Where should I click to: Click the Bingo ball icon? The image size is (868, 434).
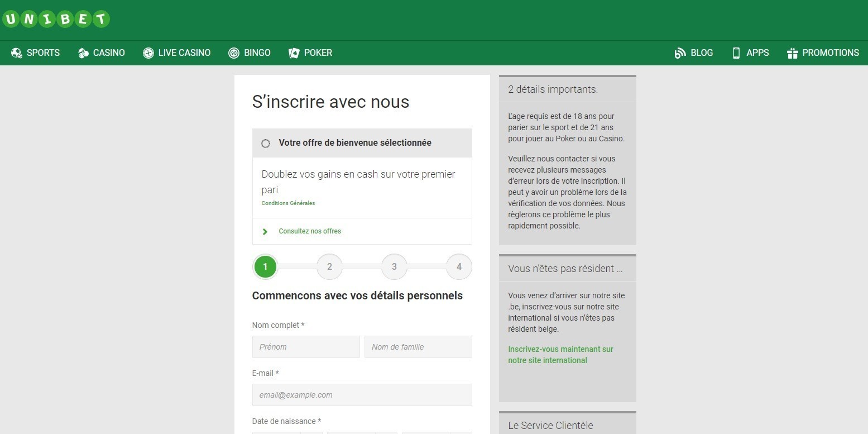coord(234,53)
